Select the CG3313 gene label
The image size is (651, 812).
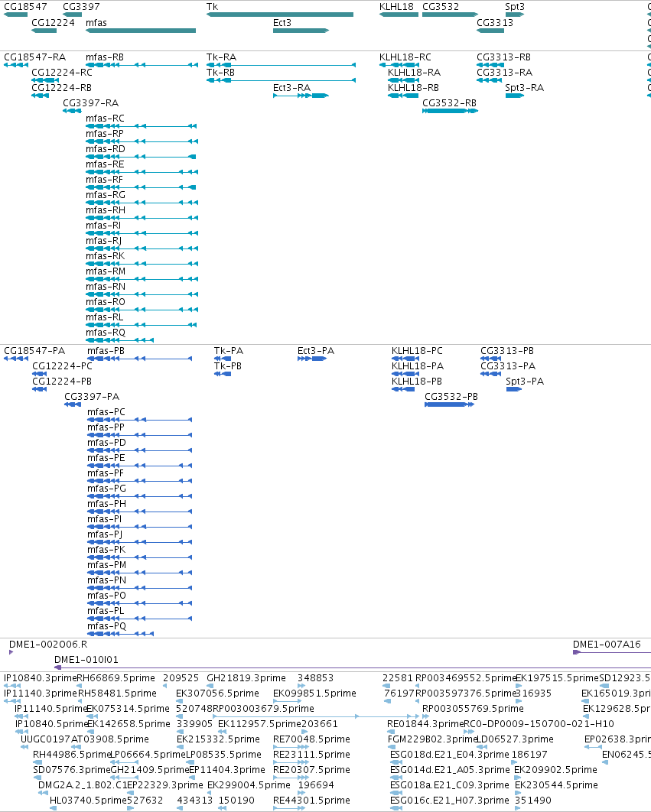click(495, 23)
